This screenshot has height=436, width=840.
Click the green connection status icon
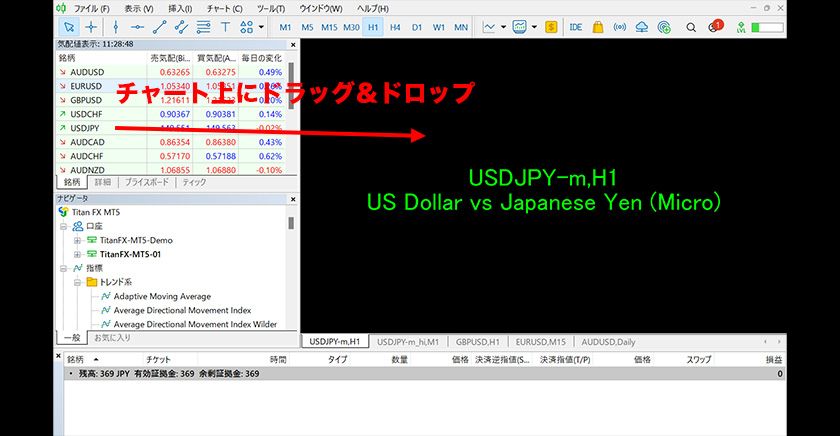coord(741,27)
